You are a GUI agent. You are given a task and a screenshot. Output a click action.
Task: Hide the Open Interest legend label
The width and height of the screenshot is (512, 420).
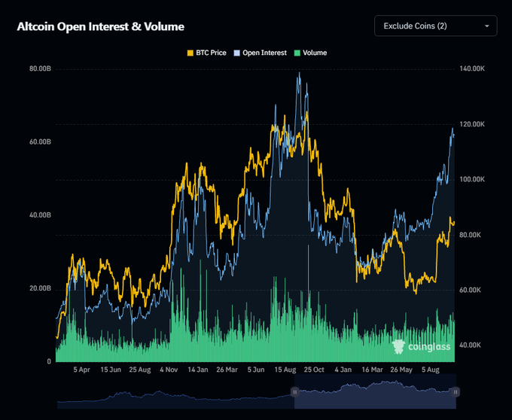[264, 53]
